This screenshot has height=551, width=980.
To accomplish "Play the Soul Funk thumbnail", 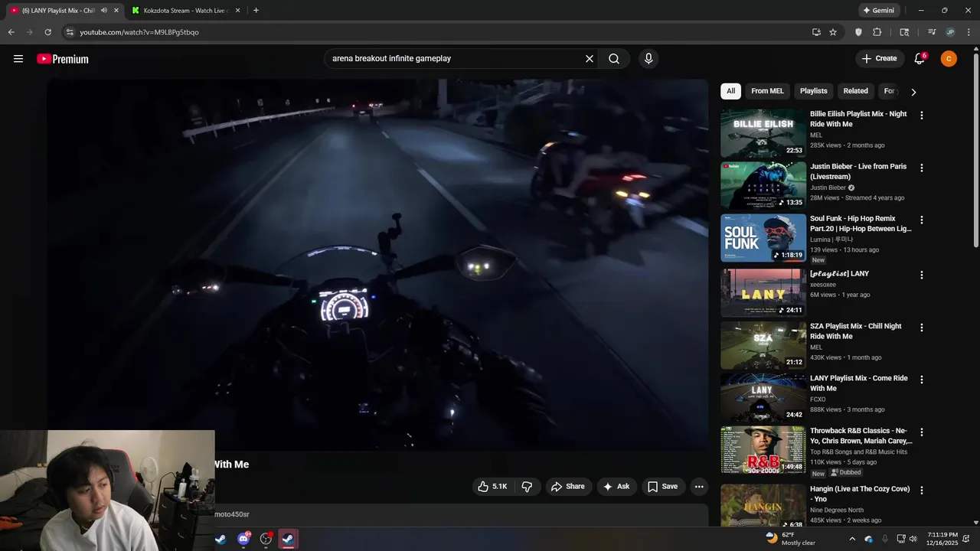I will (x=763, y=238).
